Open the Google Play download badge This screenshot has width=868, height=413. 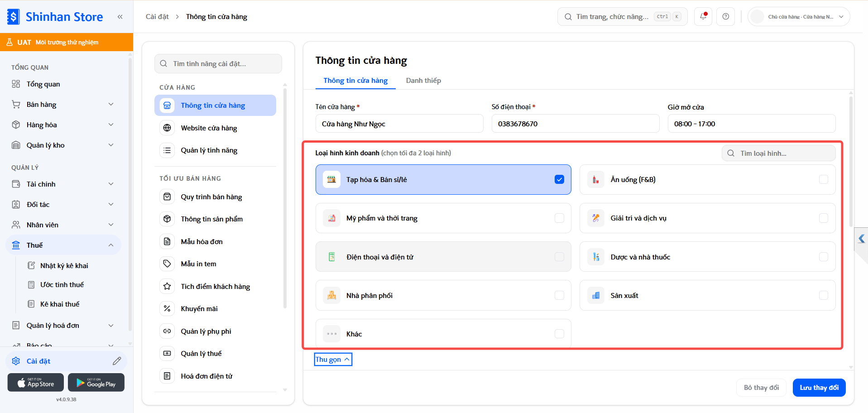96,383
